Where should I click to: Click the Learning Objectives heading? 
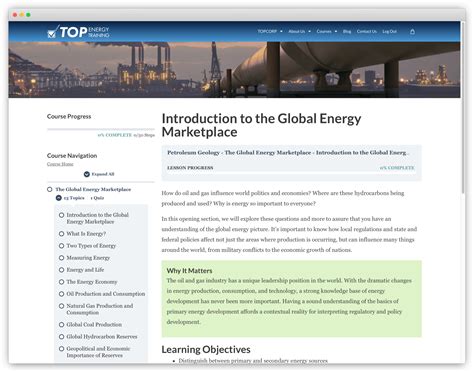click(x=206, y=349)
